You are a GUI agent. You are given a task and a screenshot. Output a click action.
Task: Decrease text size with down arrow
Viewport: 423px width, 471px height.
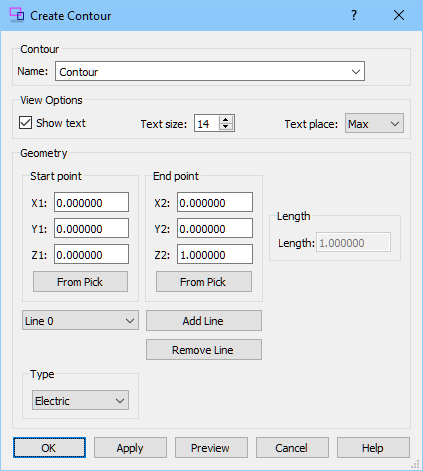[226, 127]
